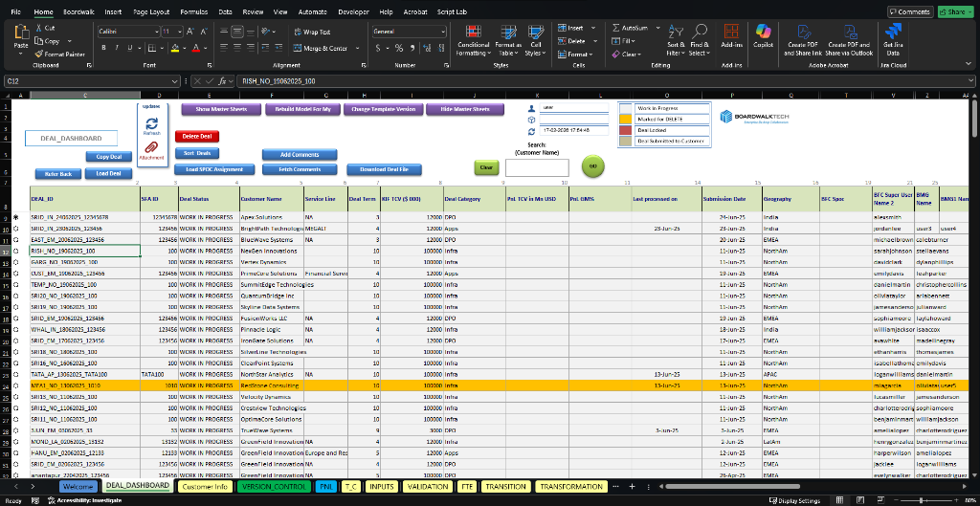
Task: Click the Download Deal File button
Action: [x=384, y=169]
